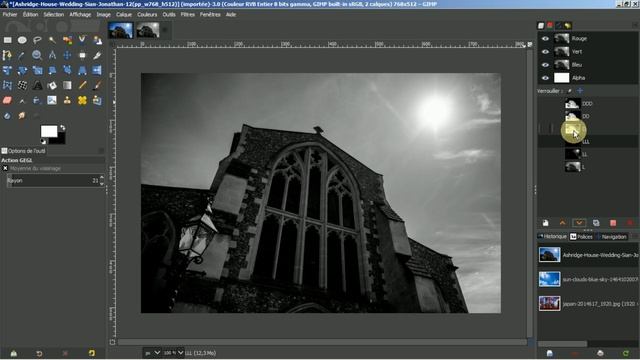Toggle Quick Mask at canvas bottom-left corner
The width and height of the screenshot is (640, 360).
(113, 342)
